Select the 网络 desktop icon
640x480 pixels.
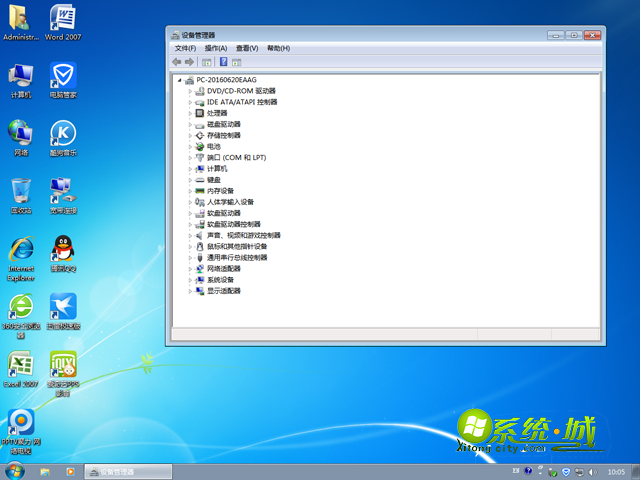coord(21,138)
